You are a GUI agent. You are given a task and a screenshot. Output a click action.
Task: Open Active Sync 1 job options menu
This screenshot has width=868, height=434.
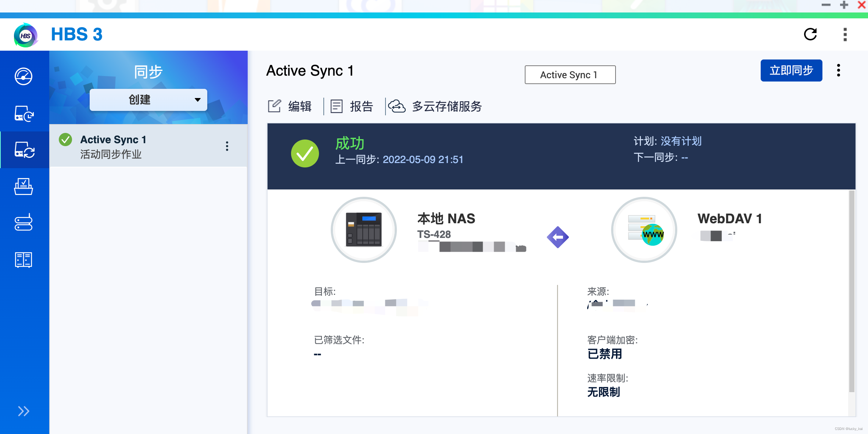(227, 146)
